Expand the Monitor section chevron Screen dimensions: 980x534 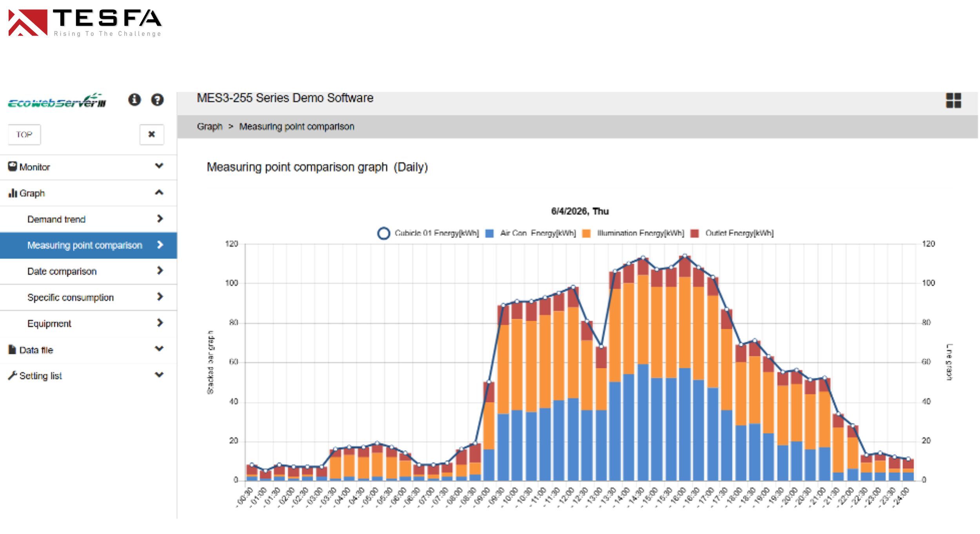(159, 166)
